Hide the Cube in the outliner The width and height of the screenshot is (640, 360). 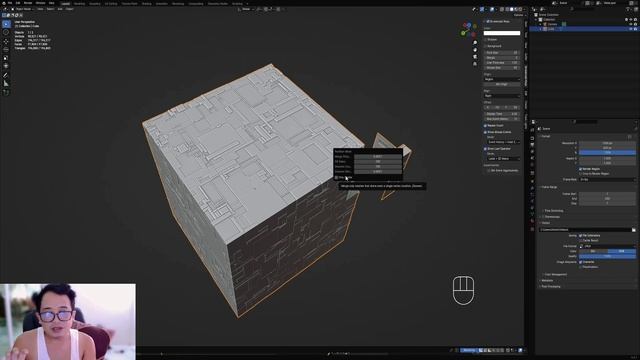(631, 29)
